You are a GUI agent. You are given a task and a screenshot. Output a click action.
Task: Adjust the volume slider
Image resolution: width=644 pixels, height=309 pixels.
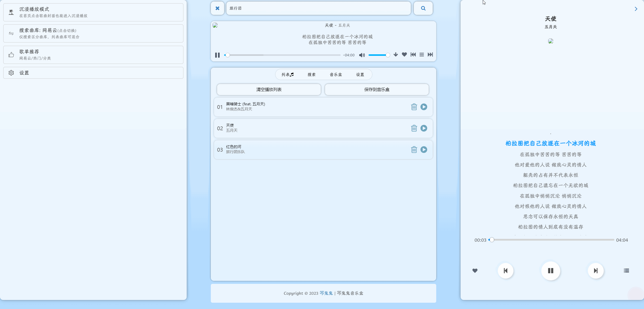coord(379,55)
